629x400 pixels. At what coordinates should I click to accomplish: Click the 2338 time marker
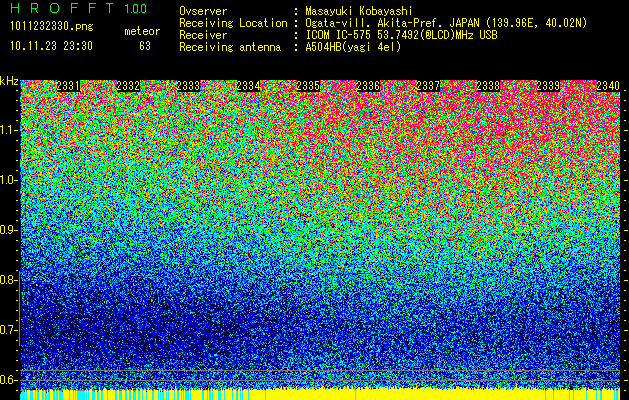(x=488, y=86)
